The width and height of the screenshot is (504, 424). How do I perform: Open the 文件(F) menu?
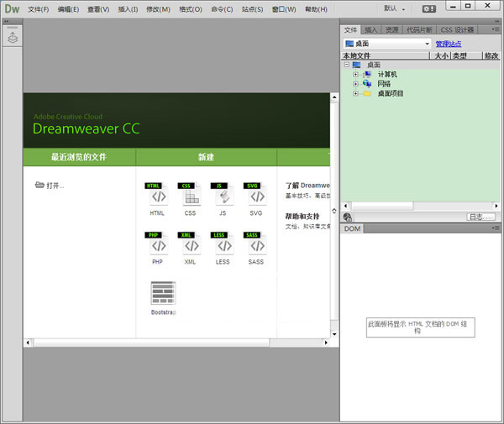click(38, 9)
